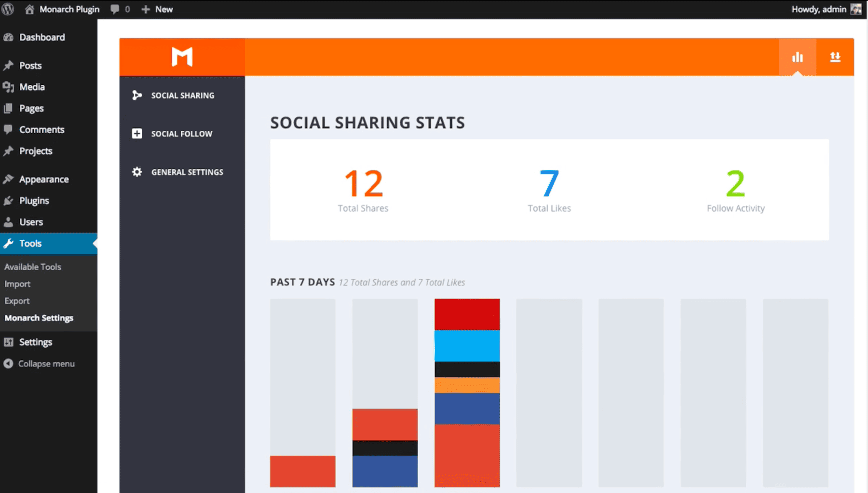Screen dimensions: 868x493
Task: Open Monarch Settings under Tools
Action: tap(39, 318)
